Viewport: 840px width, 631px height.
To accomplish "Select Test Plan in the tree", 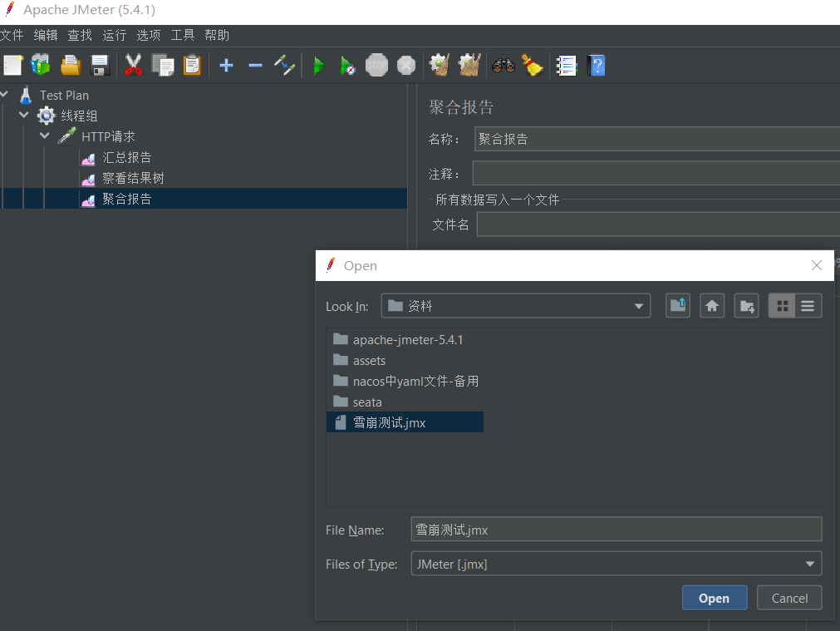I will click(x=64, y=96).
